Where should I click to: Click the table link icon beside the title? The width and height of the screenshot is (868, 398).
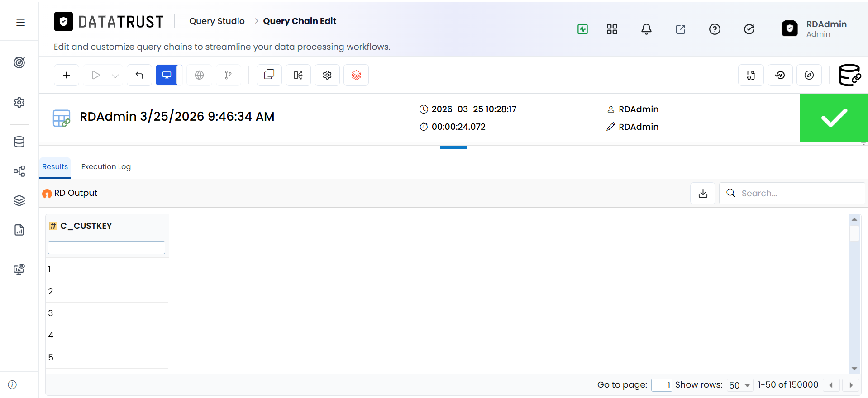[62, 118]
